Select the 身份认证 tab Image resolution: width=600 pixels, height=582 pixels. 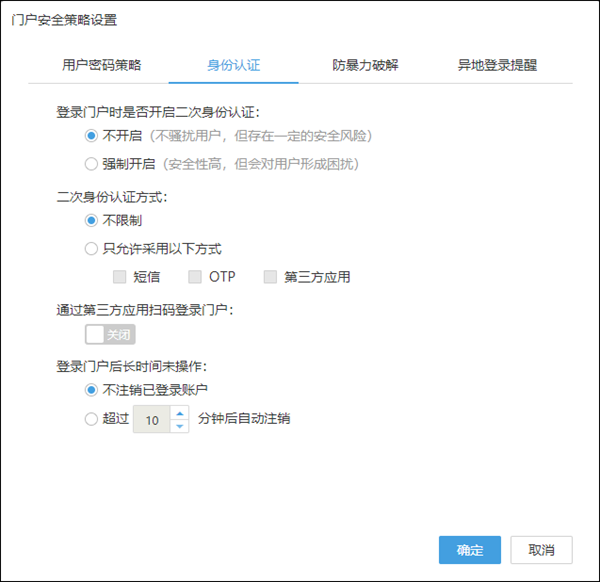coord(233,65)
